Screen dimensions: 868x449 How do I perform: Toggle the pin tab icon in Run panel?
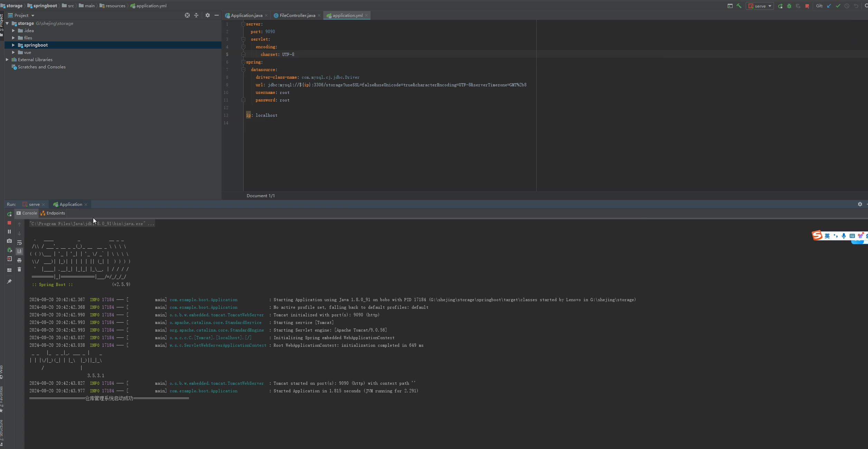click(9, 281)
